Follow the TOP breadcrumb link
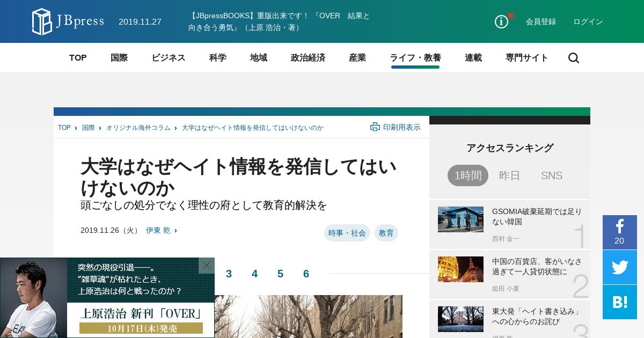This screenshot has width=644, height=338. (x=64, y=128)
